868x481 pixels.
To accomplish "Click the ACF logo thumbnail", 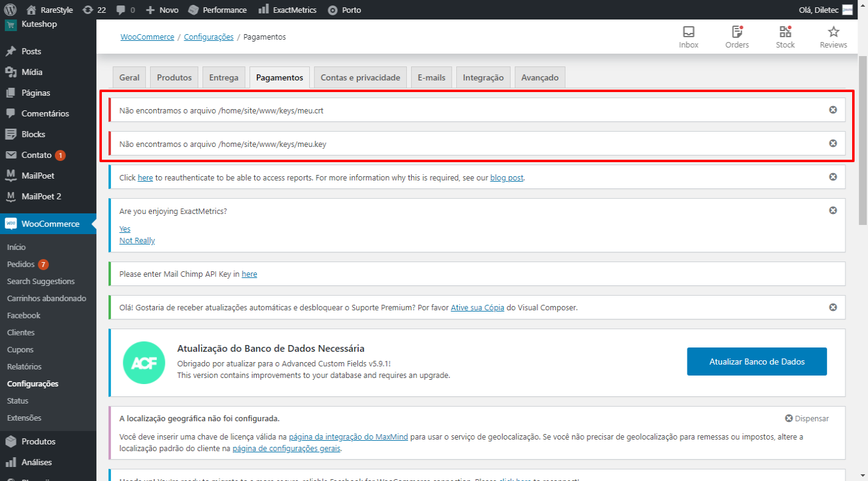I will (144, 362).
